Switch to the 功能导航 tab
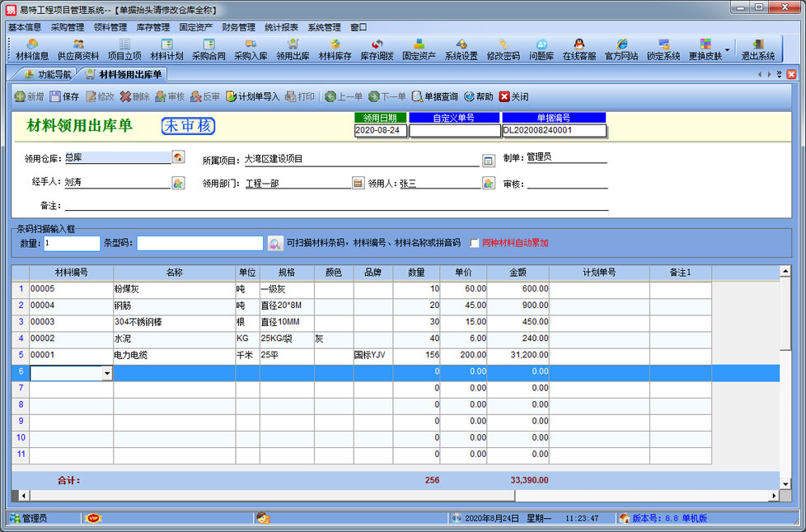This screenshot has height=532, width=806. (x=48, y=74)
